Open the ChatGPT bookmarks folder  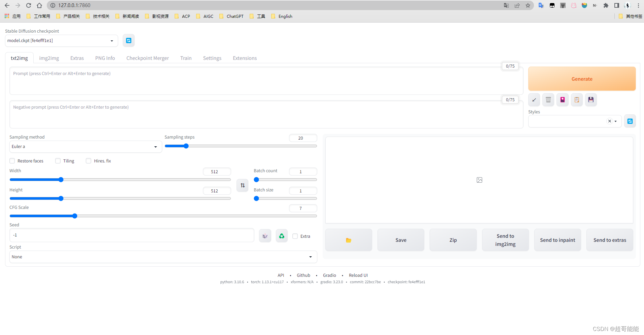(x=231, y=16)
